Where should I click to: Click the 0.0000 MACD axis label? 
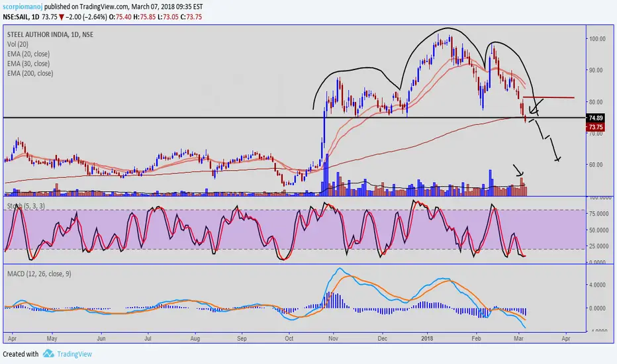597,308
